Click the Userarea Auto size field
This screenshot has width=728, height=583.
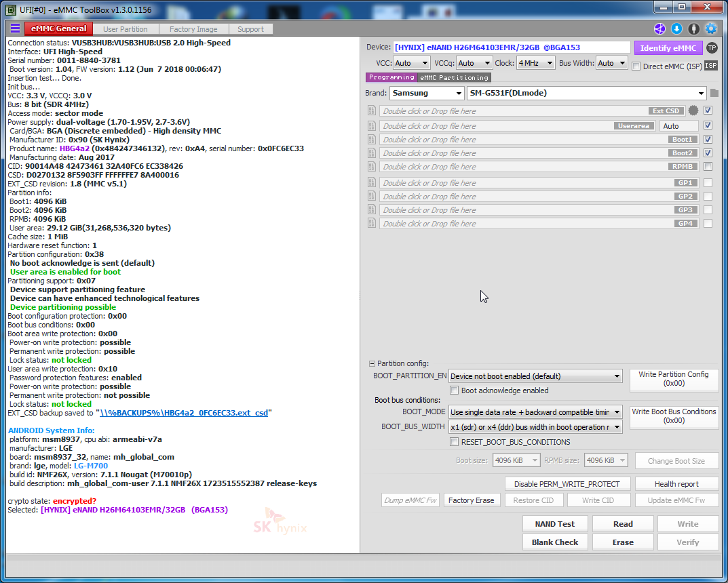tap(678, 125)
